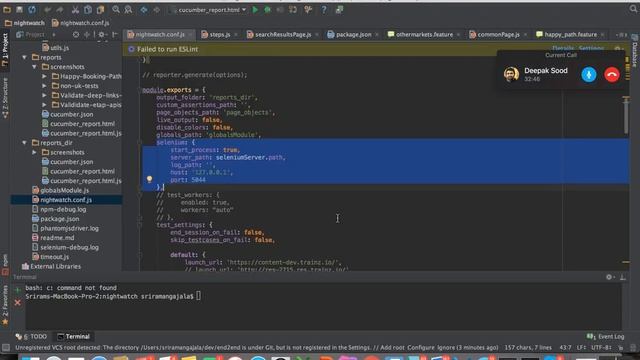Click the nightwatch breadcrumb folder
This screenshot has width=640, height=360.
click(x=24, y=23)
